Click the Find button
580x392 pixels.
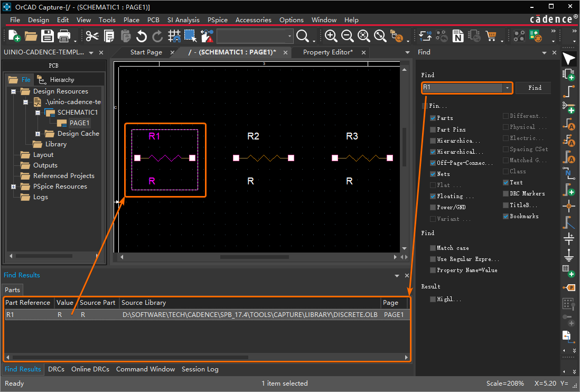click(x=535, y=88)
